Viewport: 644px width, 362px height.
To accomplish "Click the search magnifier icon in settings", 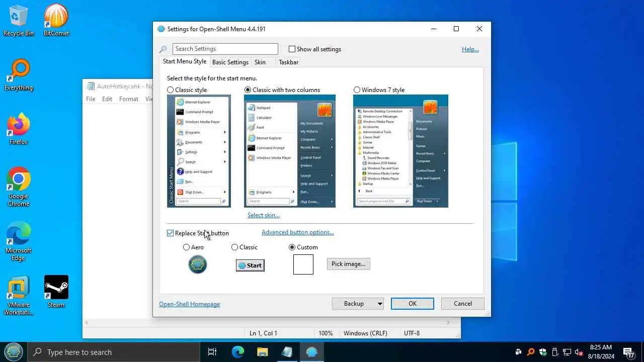I will point(163,49).
